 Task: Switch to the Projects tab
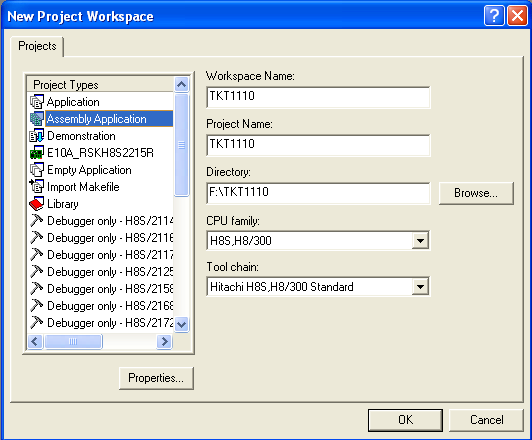(37, 46)
